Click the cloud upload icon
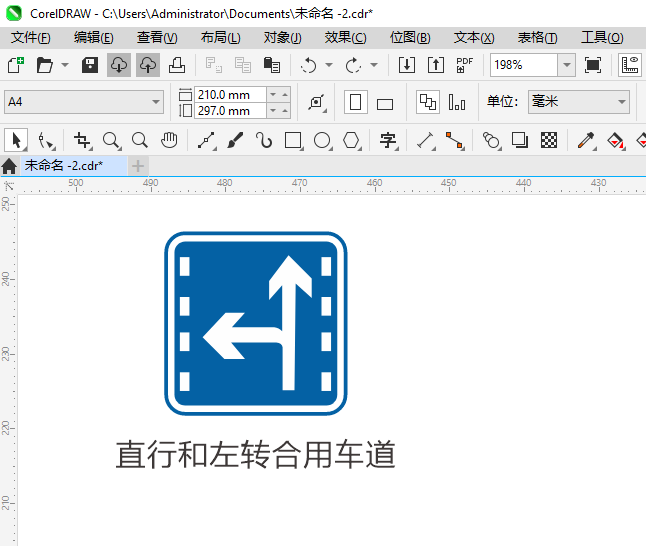Image resolution: width=646 pixels, height=546 pixels. pyautogui.click(x=148, y=65)
